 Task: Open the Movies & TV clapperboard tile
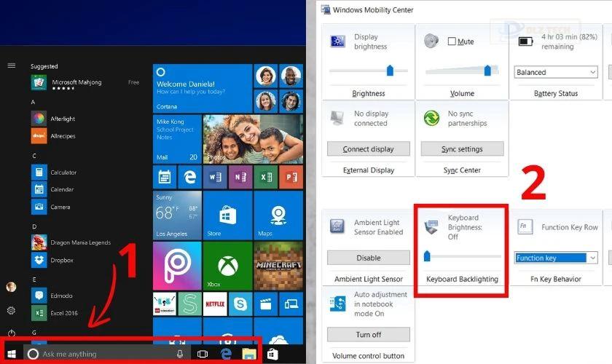[266, 304]
